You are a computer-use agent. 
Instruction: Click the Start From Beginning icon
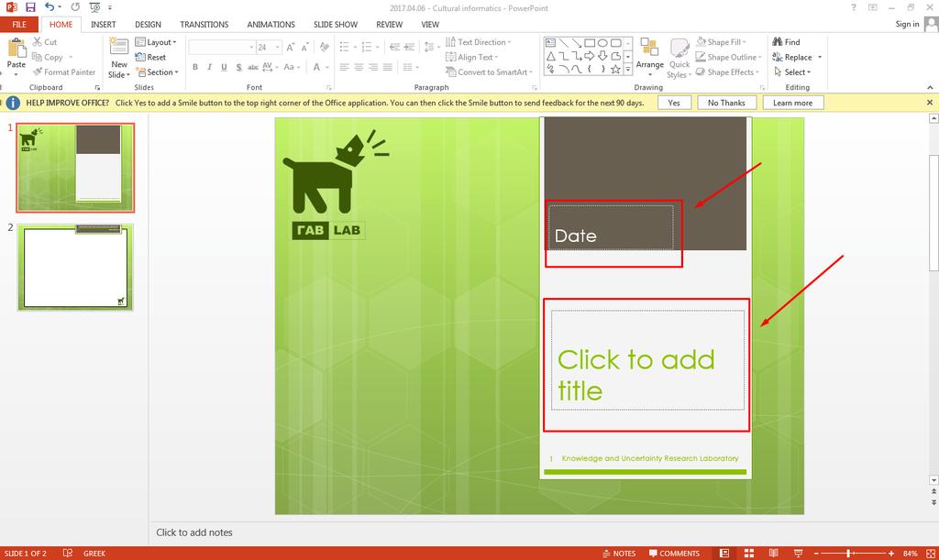94,7
